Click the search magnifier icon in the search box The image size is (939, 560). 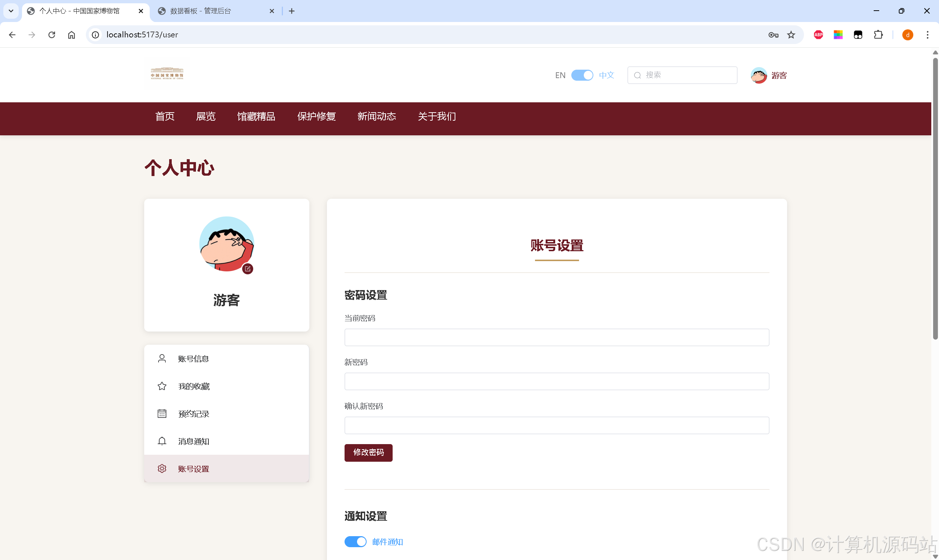637,75
